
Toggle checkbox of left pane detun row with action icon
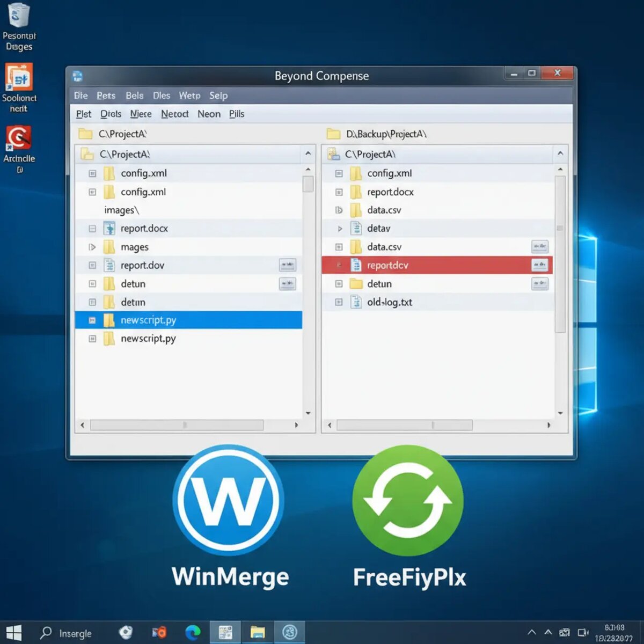click(x=92, y=283)
